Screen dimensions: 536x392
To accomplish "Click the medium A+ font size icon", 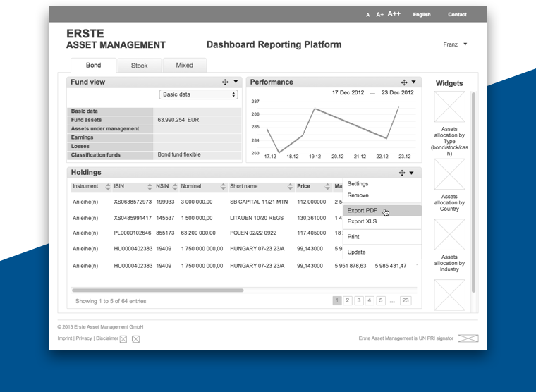I will pos(380,14).
